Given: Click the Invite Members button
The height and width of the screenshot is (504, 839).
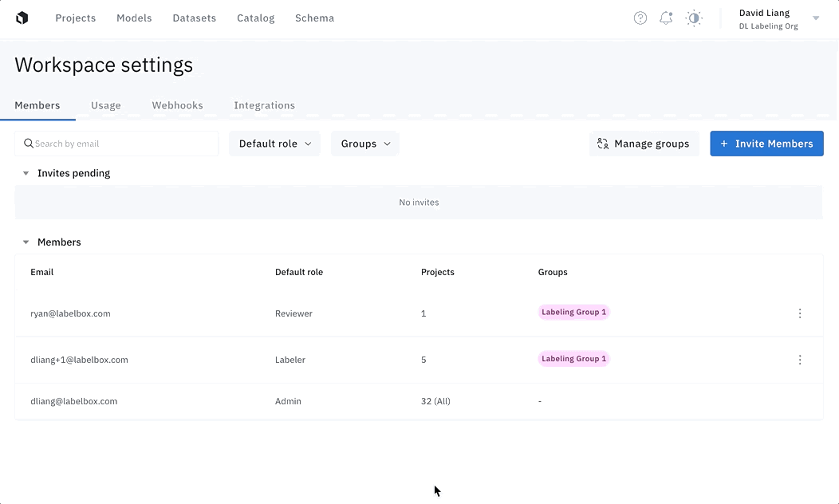Looking at the screenshot, I should point(766,144).
